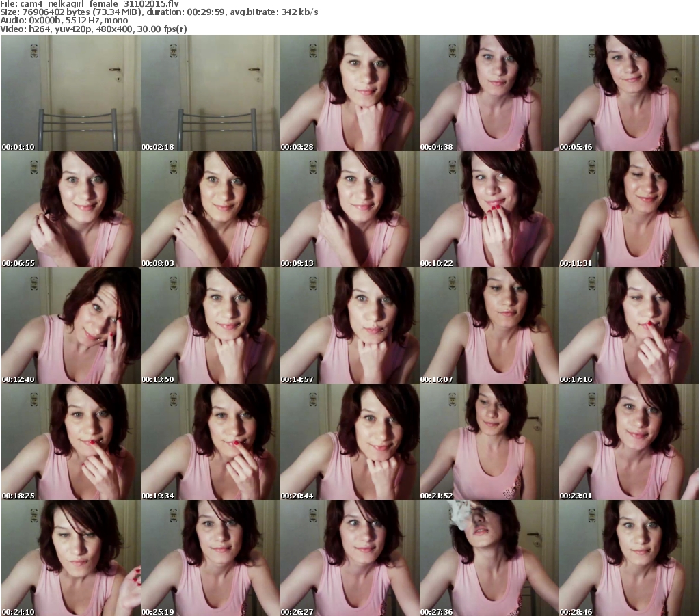The width and height of the screenshot is (700, 616).
Task: Pick the last thumbnail at 00:28:46
Action: [x=629, y=558]
